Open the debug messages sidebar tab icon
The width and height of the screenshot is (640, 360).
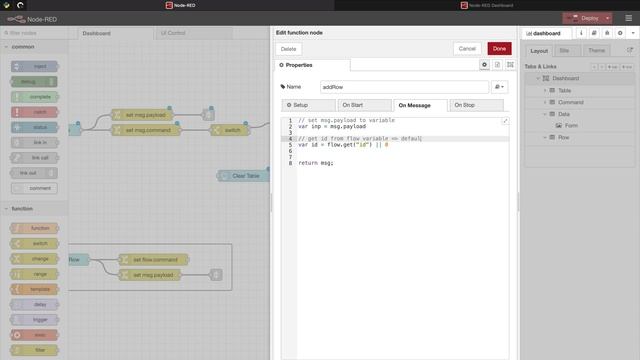click(607, 33)
